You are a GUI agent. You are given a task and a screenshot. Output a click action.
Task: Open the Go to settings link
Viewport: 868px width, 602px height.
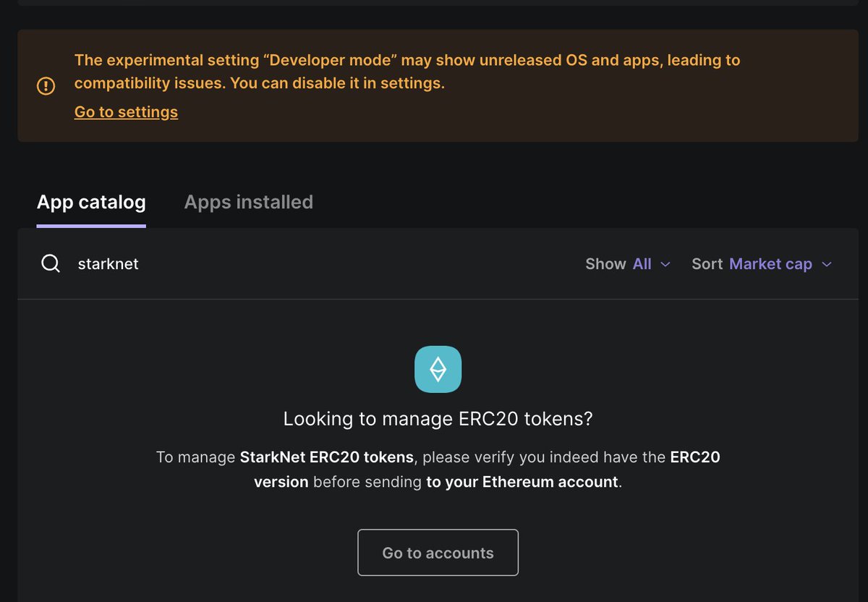[x=126, y=112]
